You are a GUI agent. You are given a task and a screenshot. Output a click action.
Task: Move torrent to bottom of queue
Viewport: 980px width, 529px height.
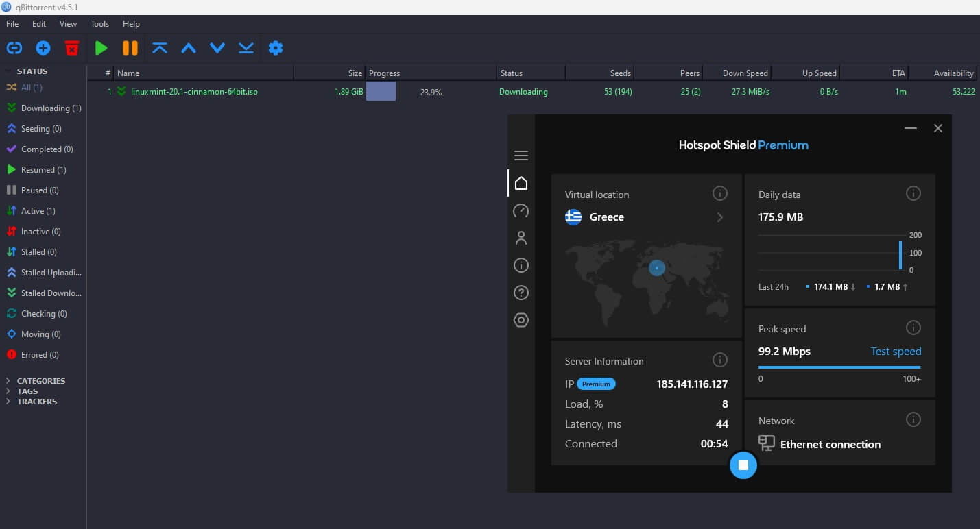246,48
